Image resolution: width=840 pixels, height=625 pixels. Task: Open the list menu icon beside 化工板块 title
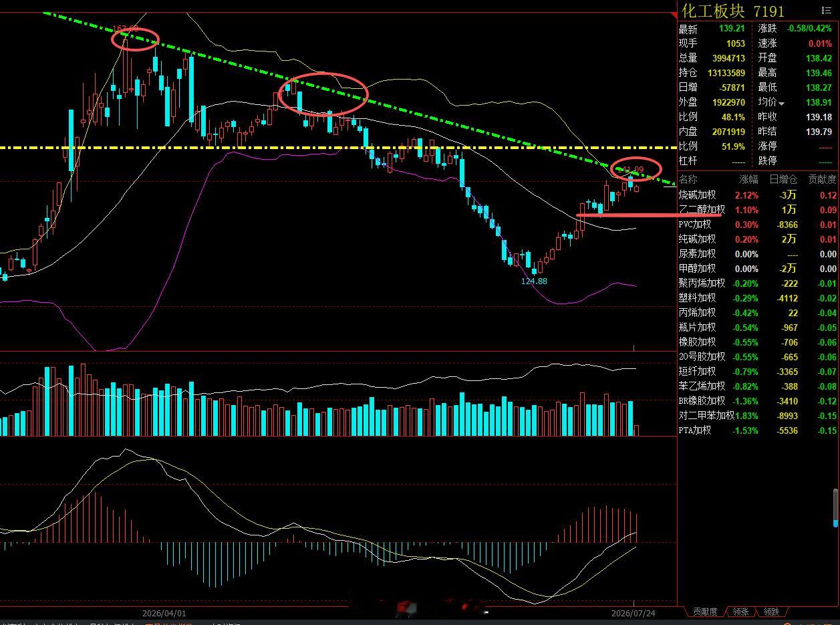tap(827, 10)
